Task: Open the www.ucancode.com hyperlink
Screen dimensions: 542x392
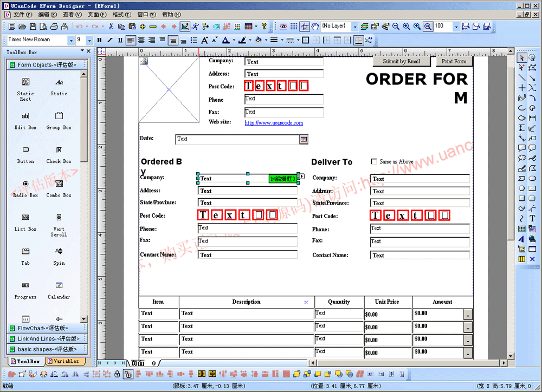Action: point(274,123)
